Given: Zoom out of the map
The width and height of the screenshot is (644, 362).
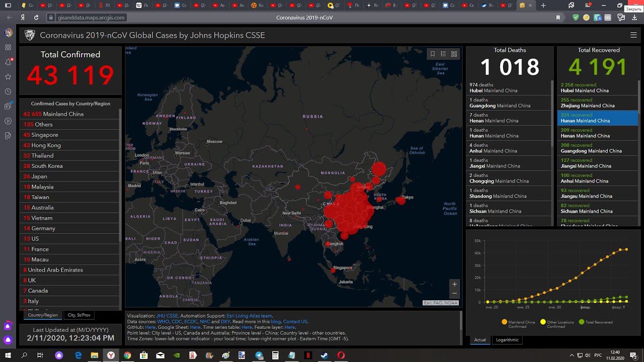Looking at the screenshot, I should [454, 293].
